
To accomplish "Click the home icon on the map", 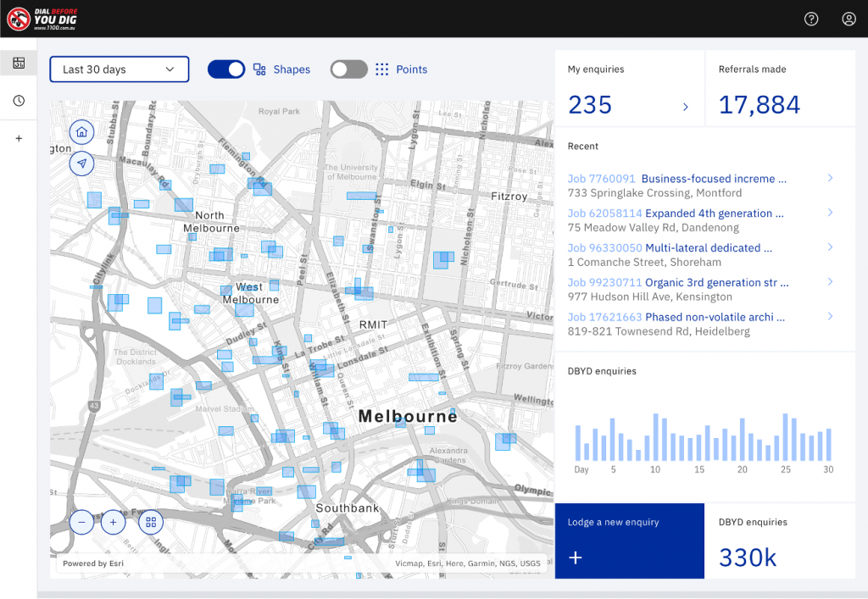I will click(x=81, y=132).
